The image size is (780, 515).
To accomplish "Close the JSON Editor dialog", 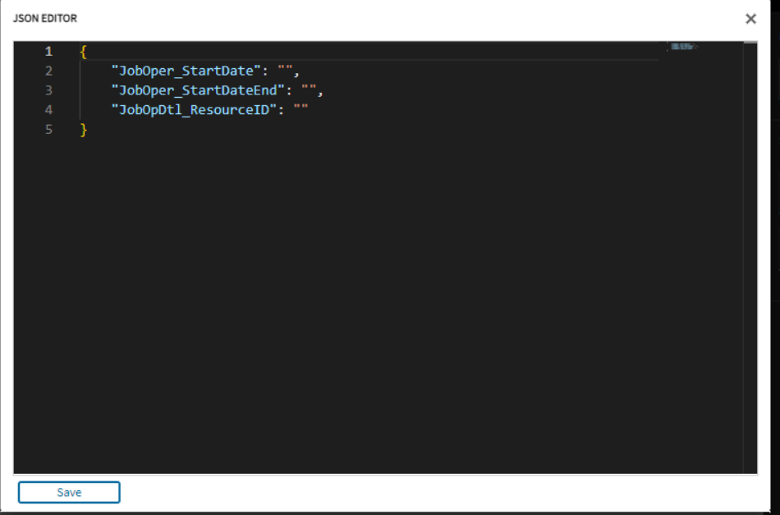I will [751, 19].
